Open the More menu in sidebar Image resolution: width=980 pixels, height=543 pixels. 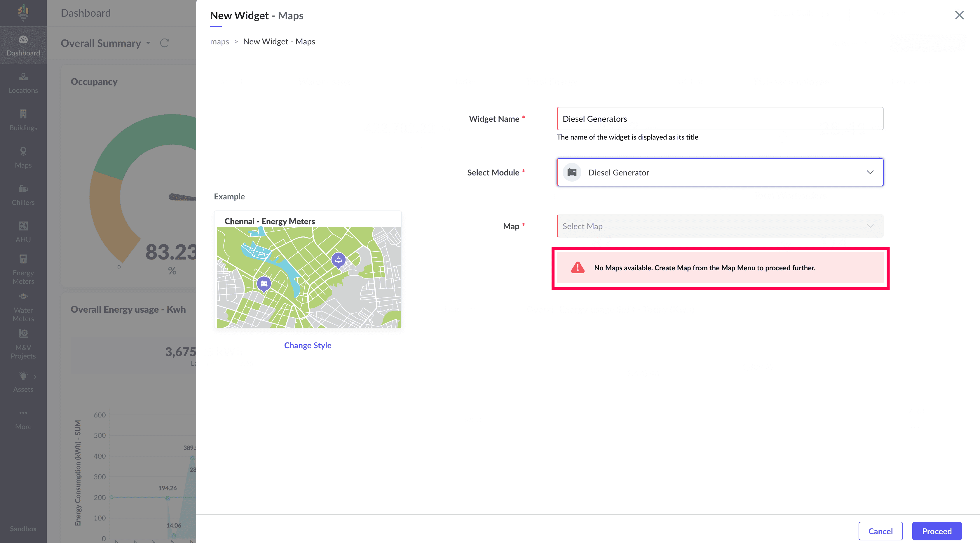coord(23,419)
